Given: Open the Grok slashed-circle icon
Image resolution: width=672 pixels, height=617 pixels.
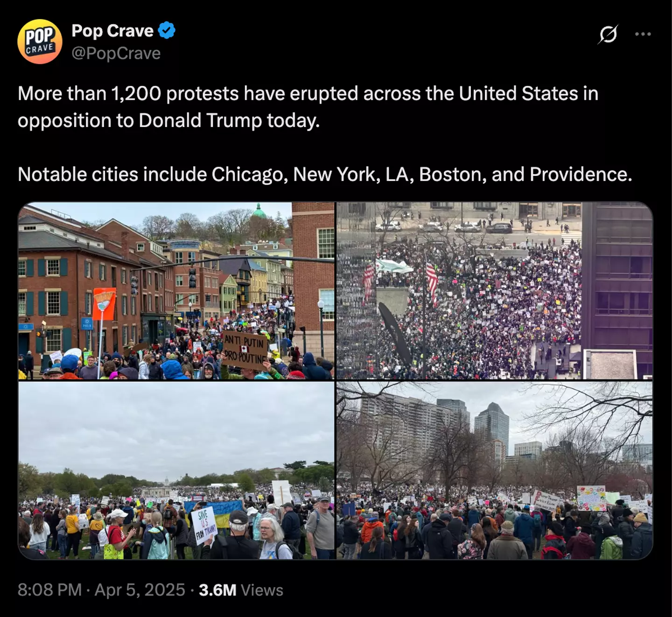Looking at the screenshot, I should tap(608, 34).
